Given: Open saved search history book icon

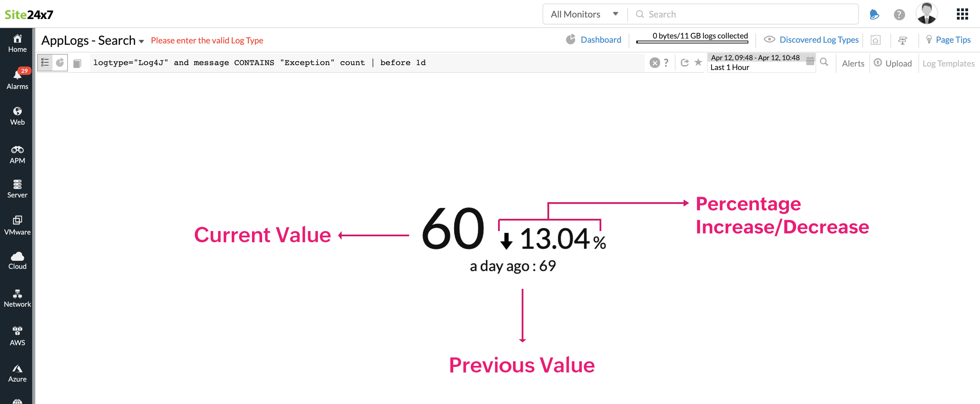Looking at the screenshot, I should (77, 63).
